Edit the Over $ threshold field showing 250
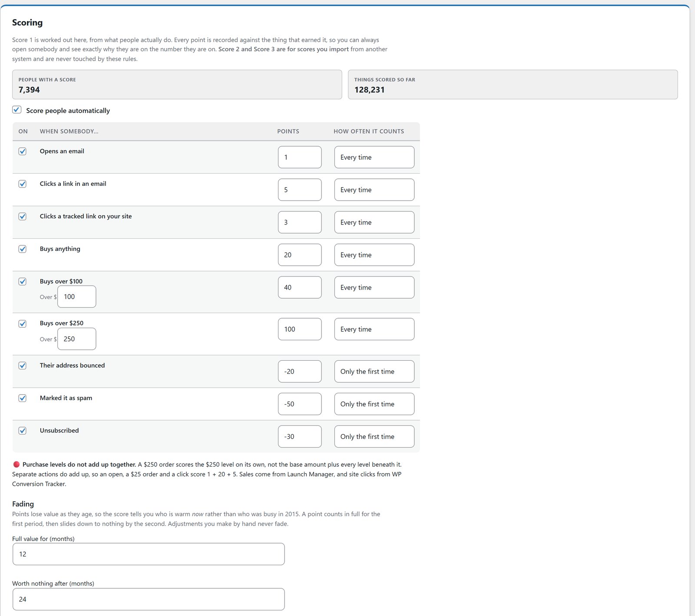 tap(77, 339)
